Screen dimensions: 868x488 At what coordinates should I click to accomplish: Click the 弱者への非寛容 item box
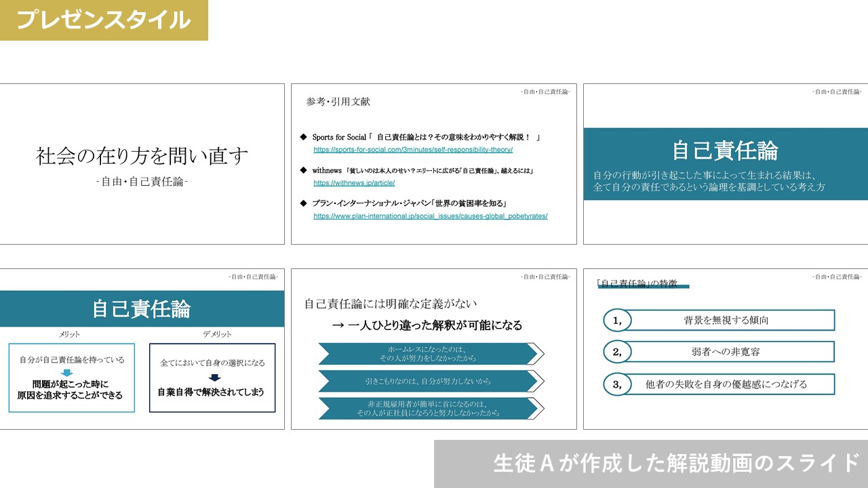[726, 352]
